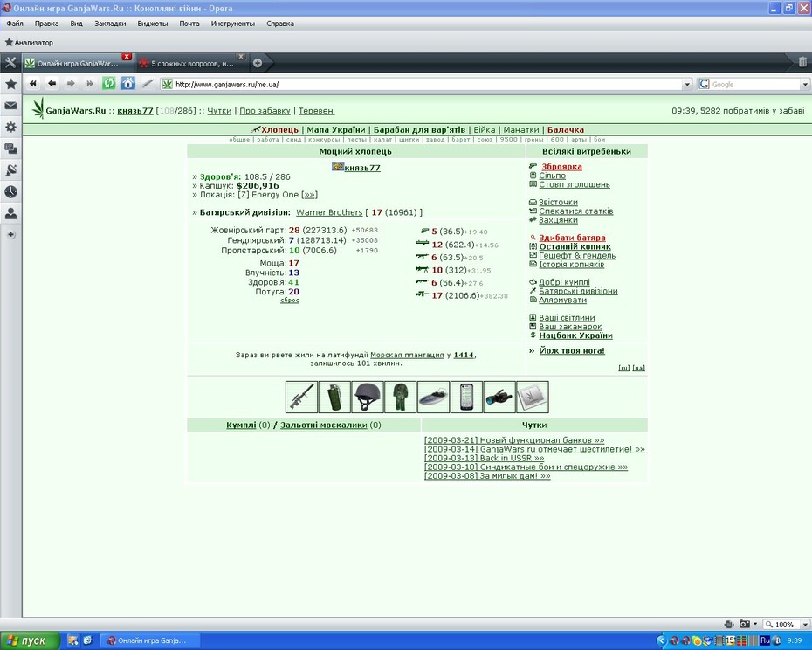Click the camouflage suit inventory item
The height and width of the screenshot is (650, 812).
point(400,397)
